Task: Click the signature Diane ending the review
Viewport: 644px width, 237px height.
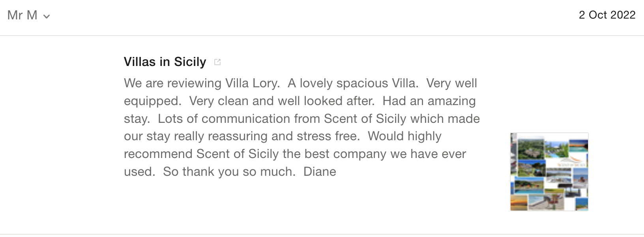Action: click(320, 172)
